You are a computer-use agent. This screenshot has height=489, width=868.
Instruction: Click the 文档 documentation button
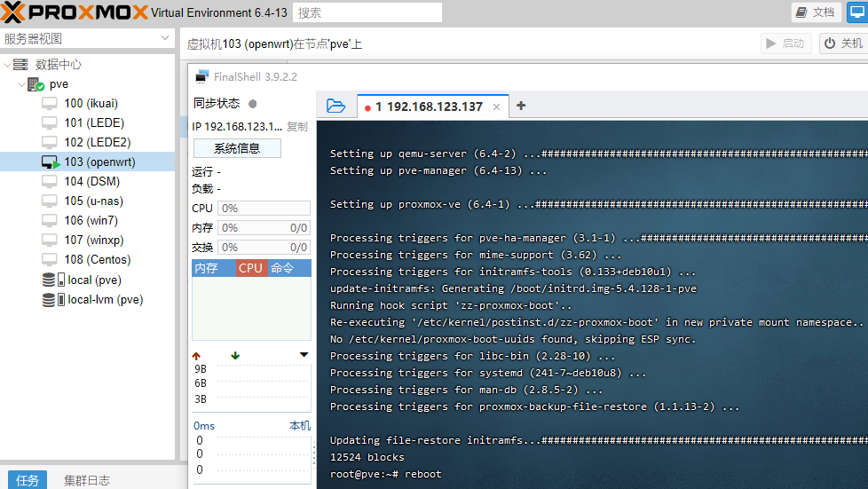coord(816,12)
